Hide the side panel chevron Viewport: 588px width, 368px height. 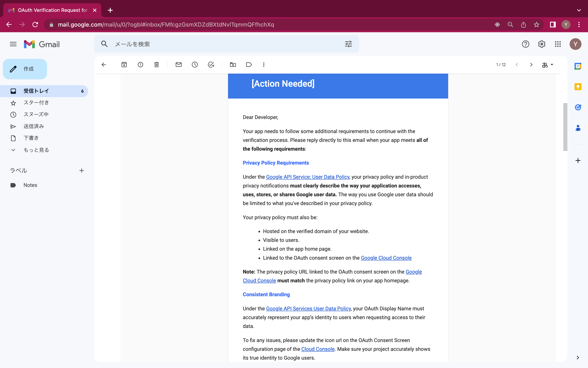(x=578, y=358)
